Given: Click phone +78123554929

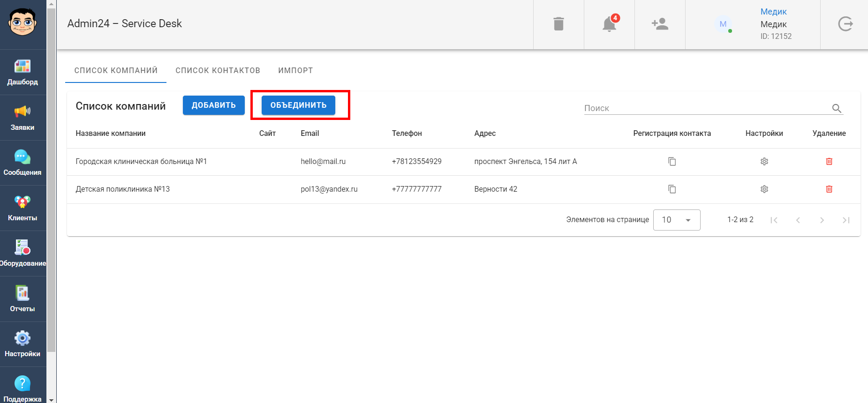Looking at the screenshot, I should (x=416, y=161).
